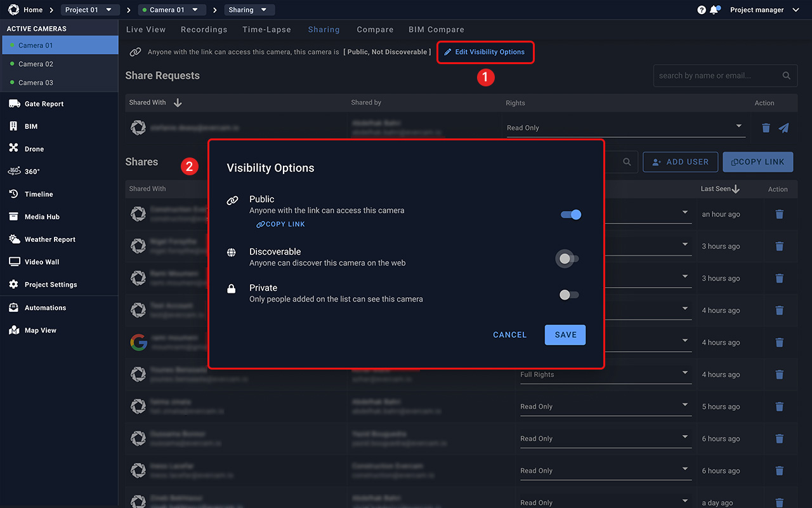812x508 pixels.
Task: Click COPY LINK button beside ADD USER
Action: pyautogui.click(x=757, y=162)
